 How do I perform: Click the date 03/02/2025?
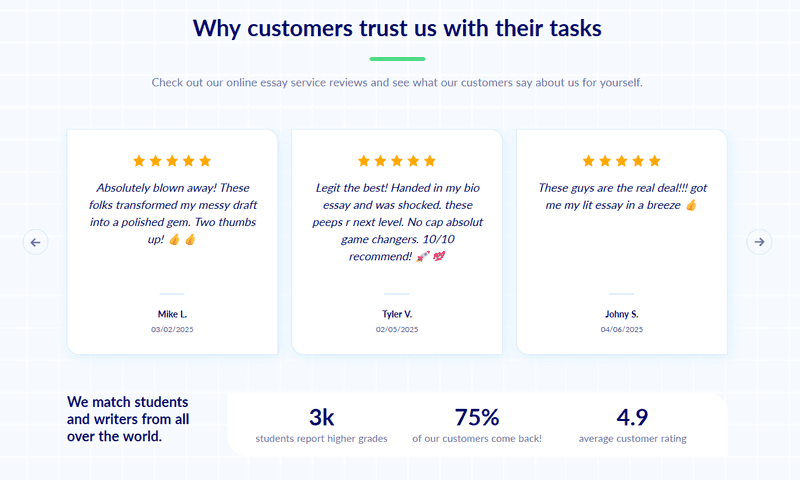(172, 330)
